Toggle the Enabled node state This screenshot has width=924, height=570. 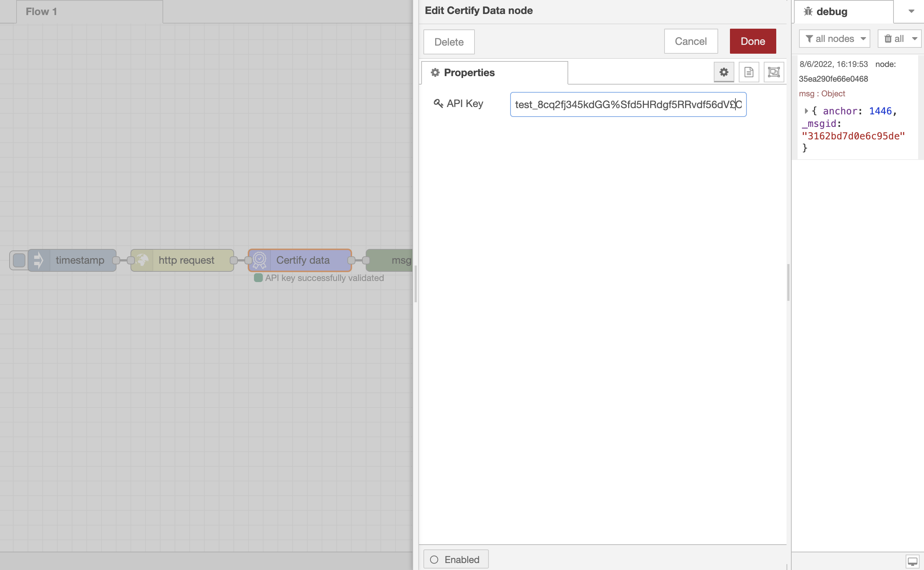(x=456, y=559)
